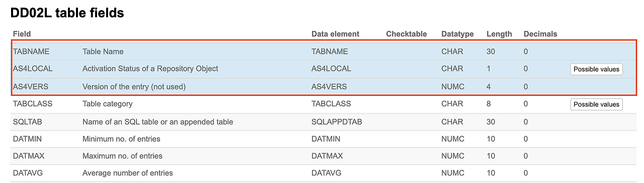
Task: Click the Checktable column header
Action: [x=407, y=34]
